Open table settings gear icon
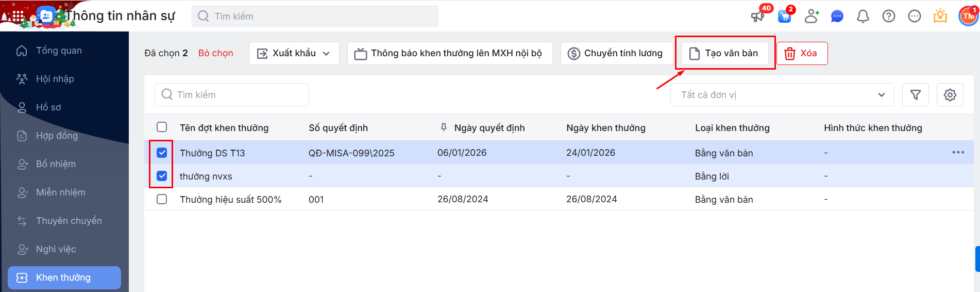This screenshot has height=292, width=980. coord(950,95)
